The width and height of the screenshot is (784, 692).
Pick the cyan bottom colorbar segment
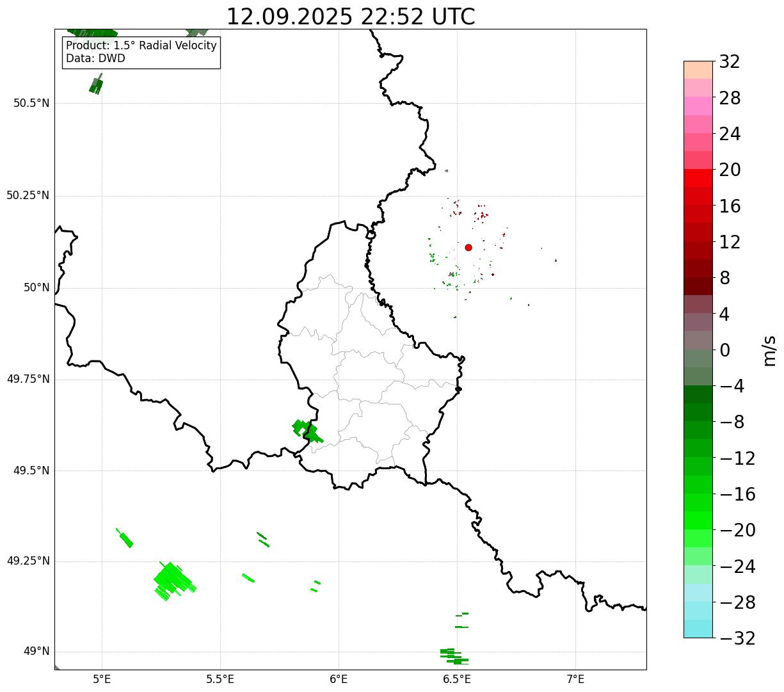[698, 629]
